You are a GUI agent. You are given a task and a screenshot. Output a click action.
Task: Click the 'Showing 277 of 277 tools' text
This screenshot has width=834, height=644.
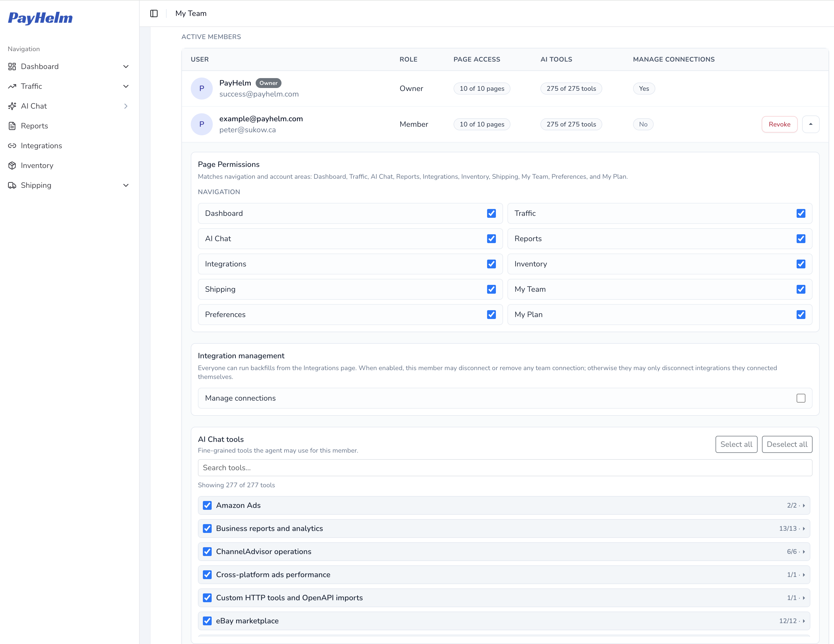pos(236,485)
